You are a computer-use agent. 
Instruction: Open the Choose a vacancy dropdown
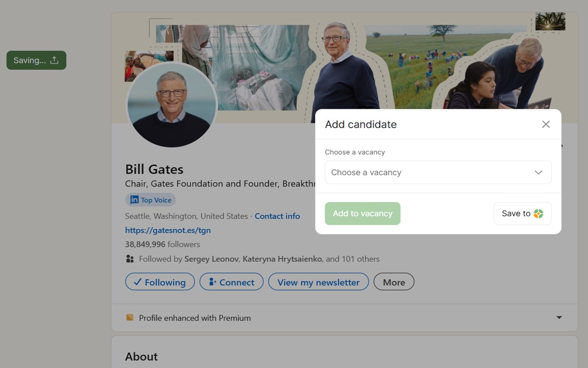tap(438, 172)
